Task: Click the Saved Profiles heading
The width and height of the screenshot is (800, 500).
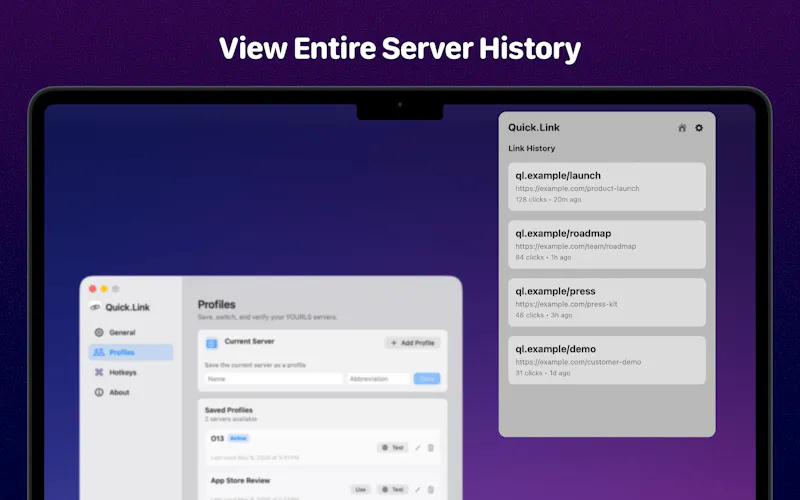Action: pyautogui.click(x=229, y=410)
